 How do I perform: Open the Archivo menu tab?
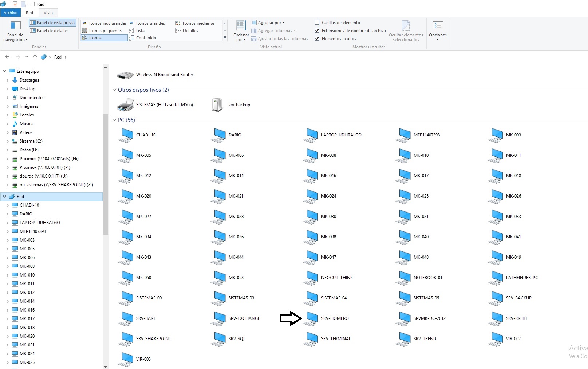pyautogui.click(x=11, y=13)
